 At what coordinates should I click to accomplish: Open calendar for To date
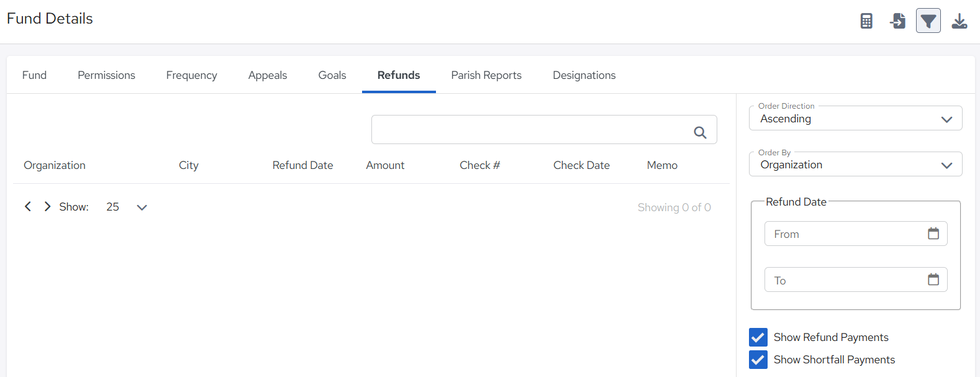click(933, 279)
